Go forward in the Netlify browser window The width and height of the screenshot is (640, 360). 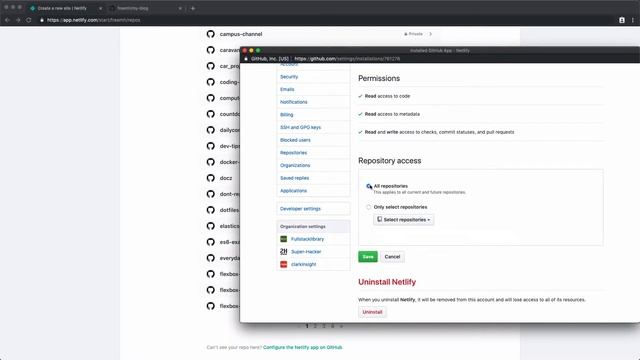pos(18,20)
